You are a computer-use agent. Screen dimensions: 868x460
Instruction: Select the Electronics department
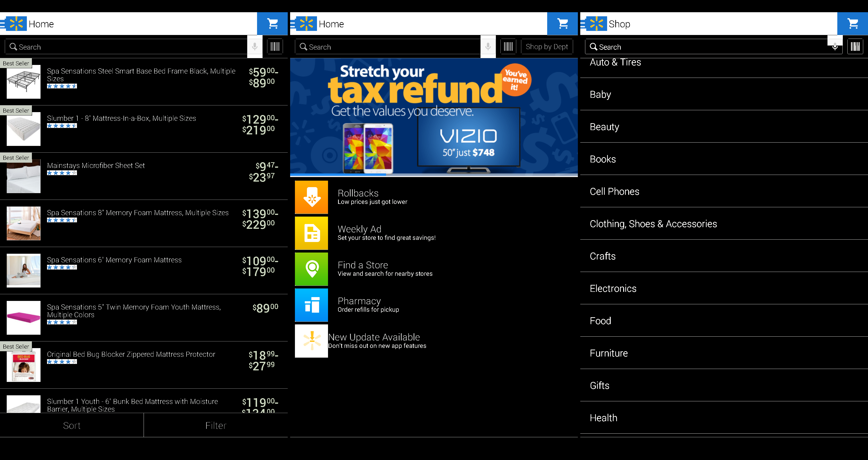pyautogui.click(x=613, y=288)
